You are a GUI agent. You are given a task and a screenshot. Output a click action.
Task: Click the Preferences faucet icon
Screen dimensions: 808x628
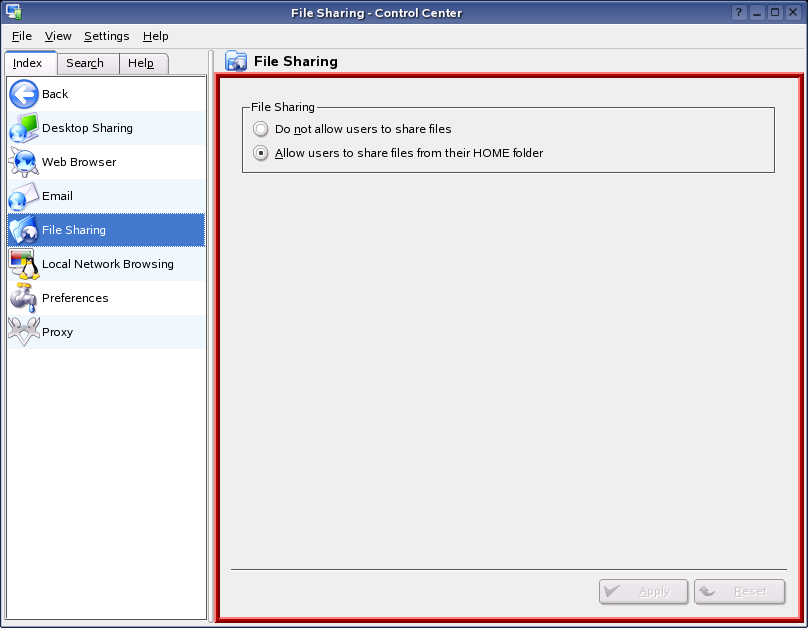[x=24, y=298]
